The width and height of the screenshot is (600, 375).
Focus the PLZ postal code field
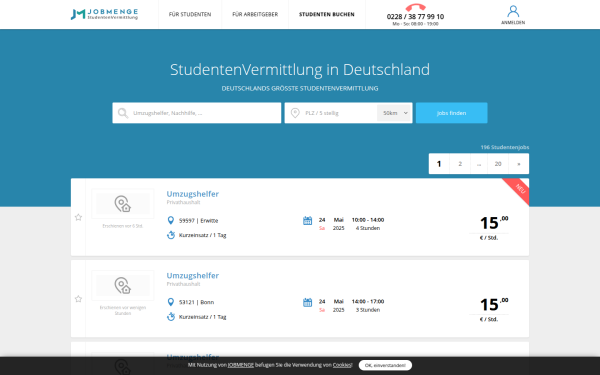[x=331, y=113]
